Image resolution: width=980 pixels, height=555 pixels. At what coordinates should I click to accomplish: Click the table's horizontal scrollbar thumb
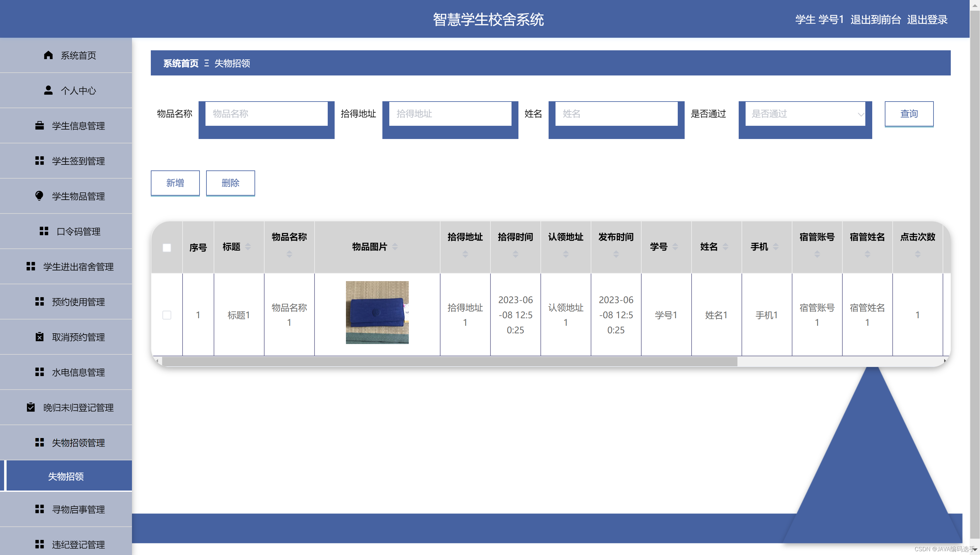[x=449, y=361]
